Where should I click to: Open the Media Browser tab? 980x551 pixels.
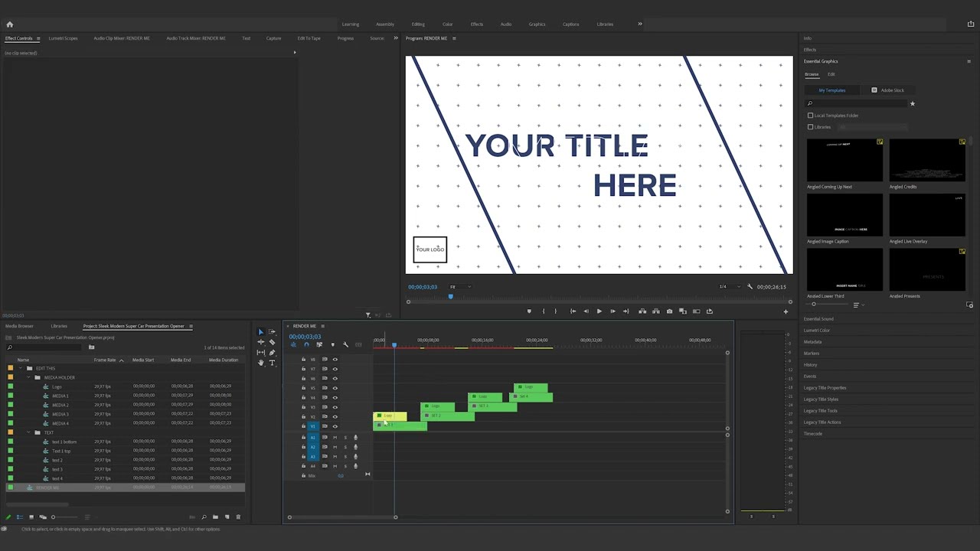coord(19,326)
